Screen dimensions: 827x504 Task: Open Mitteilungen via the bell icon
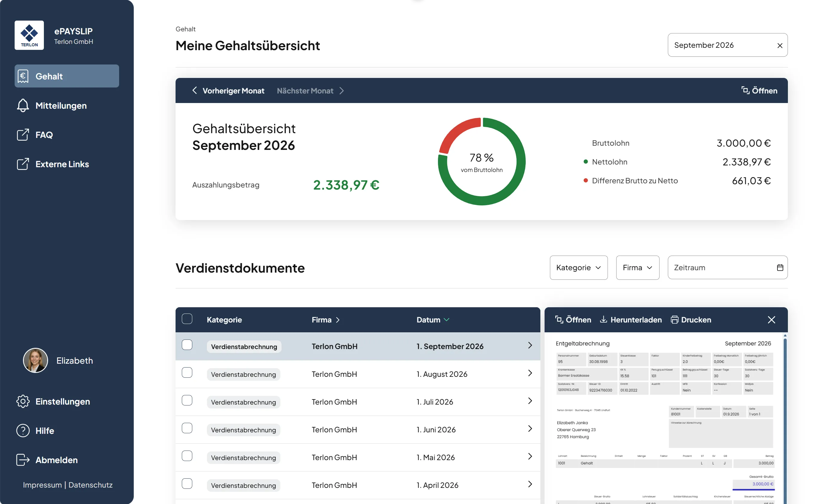(23, 105)
